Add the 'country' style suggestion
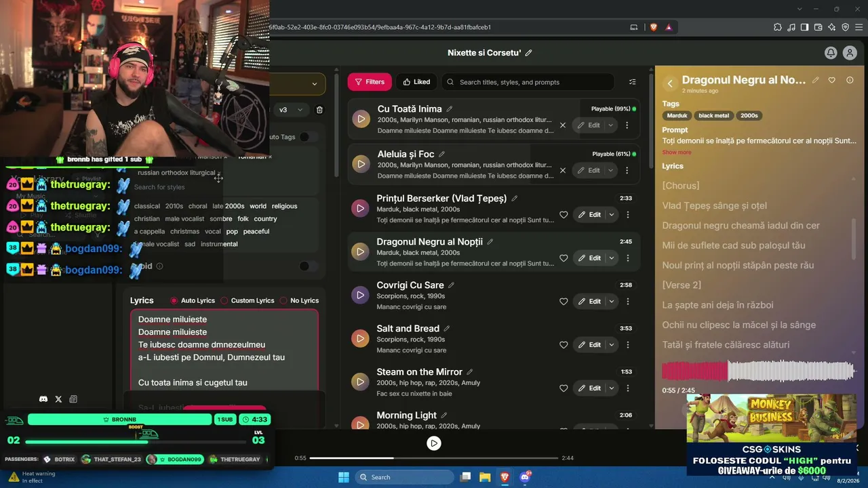This screenshot has height=488, width=868. pyautogui.click(x=265, y=219)
